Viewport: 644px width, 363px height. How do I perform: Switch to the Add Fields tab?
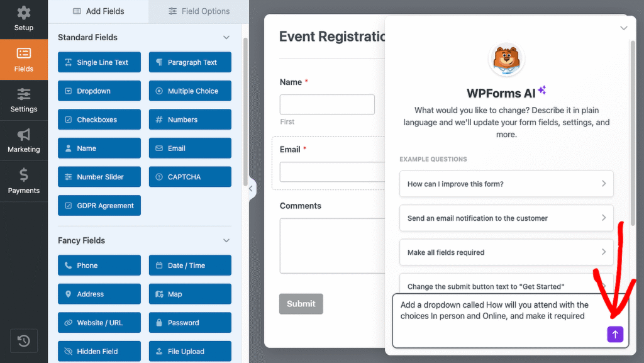tap(98, 11)
